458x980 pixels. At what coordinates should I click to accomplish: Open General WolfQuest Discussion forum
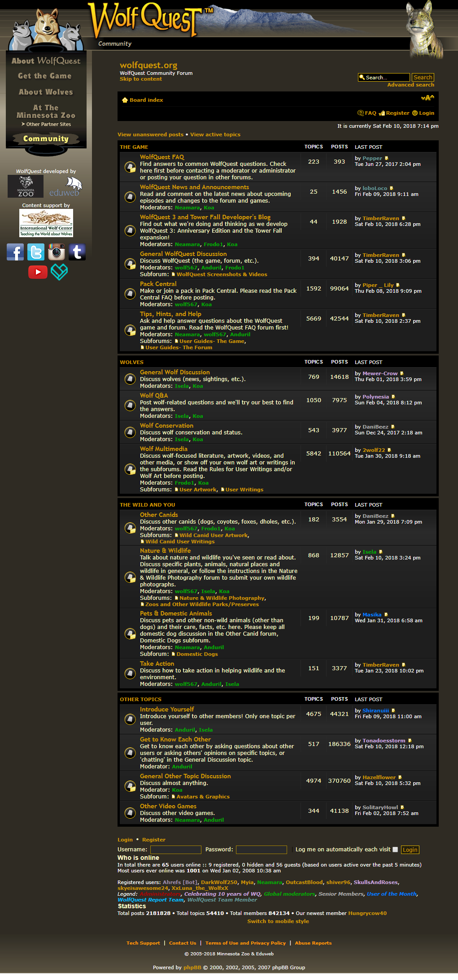[183, 254]
